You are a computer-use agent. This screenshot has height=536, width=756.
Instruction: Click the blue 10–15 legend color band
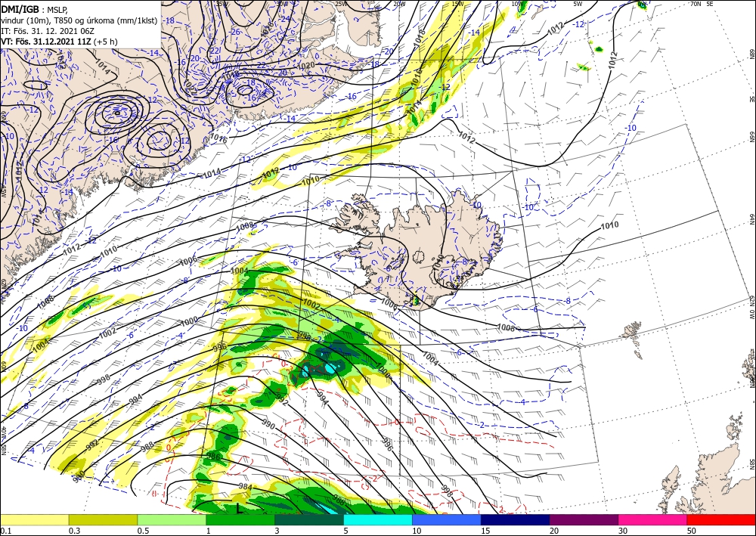pos(447,519)
